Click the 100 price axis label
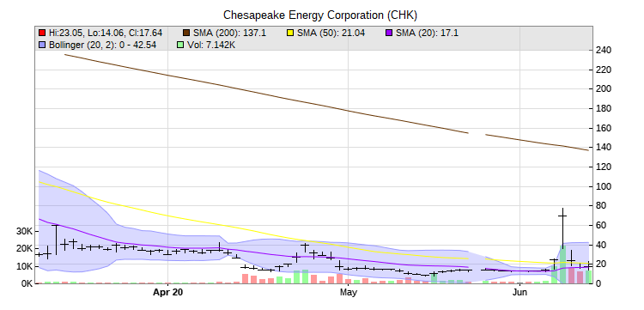Viewport: 644px width, 310px height. [604, 187]
